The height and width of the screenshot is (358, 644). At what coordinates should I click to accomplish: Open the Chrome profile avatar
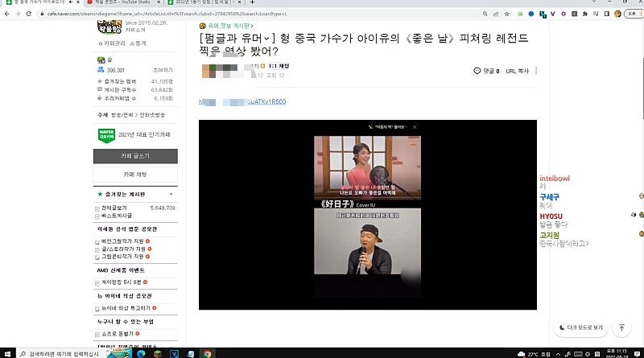coord(617,14)
